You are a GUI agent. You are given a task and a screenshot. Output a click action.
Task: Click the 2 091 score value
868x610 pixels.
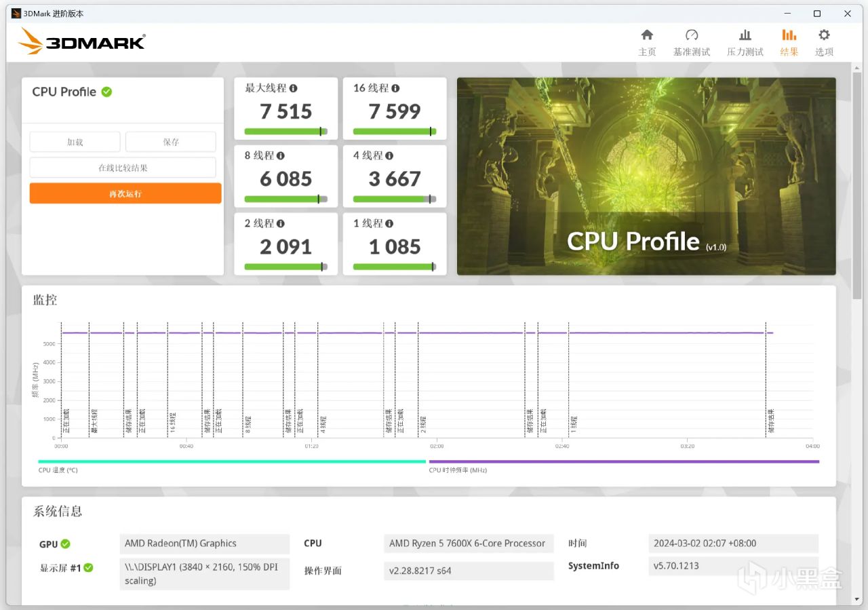[x=286, y=247]
